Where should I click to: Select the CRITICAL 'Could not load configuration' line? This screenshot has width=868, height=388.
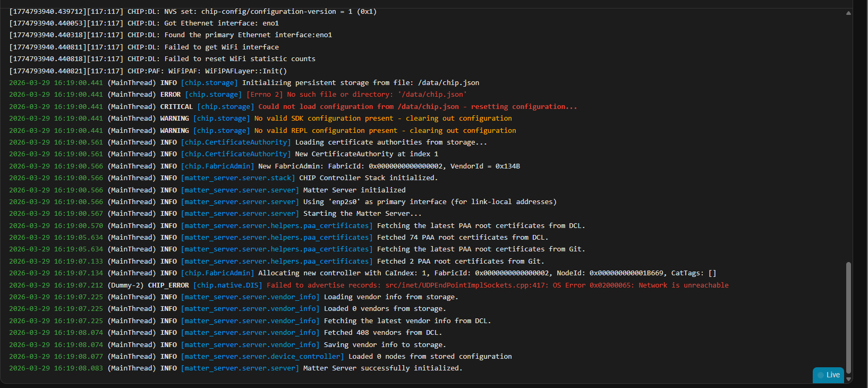(417, 107)
